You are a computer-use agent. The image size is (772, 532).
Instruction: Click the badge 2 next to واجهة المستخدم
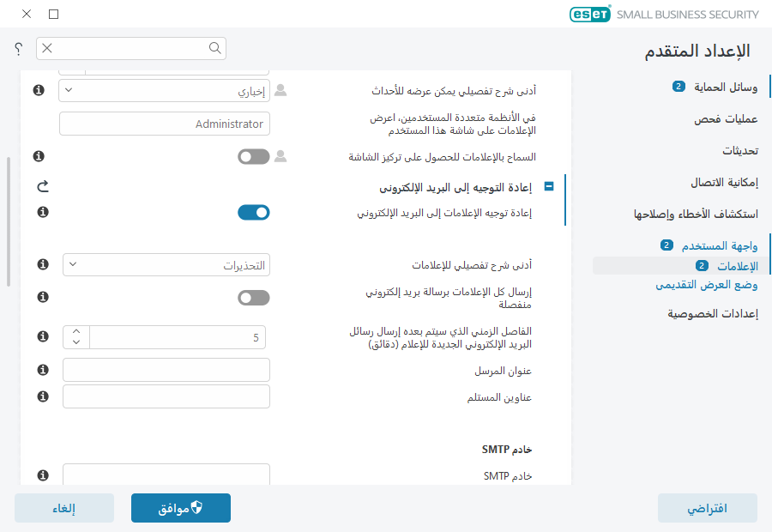[x=666, y=245]
